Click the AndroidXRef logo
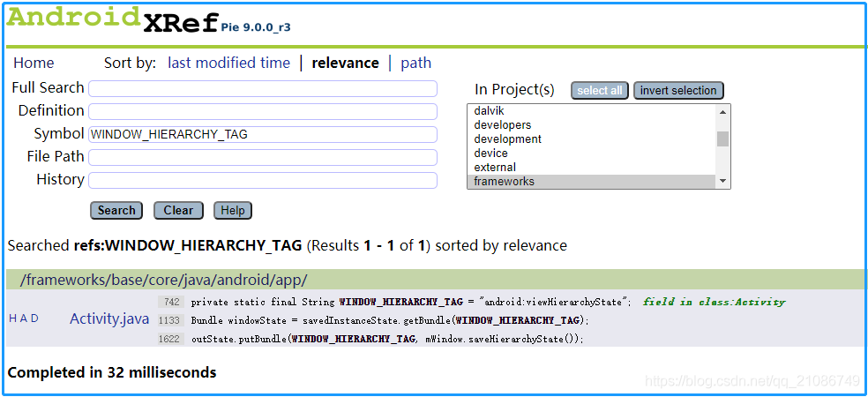Image resolution: width=868 pixels, height=397 pixels. click(x=112, y=21)
